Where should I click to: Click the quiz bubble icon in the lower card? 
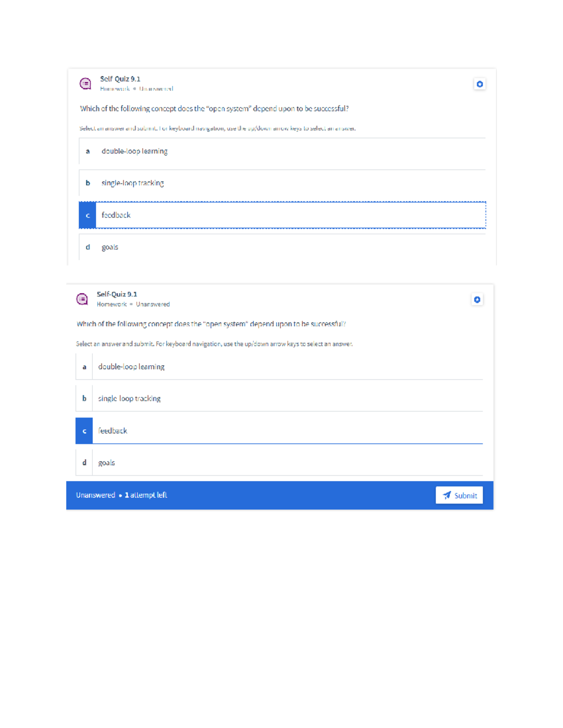(82, 299)
